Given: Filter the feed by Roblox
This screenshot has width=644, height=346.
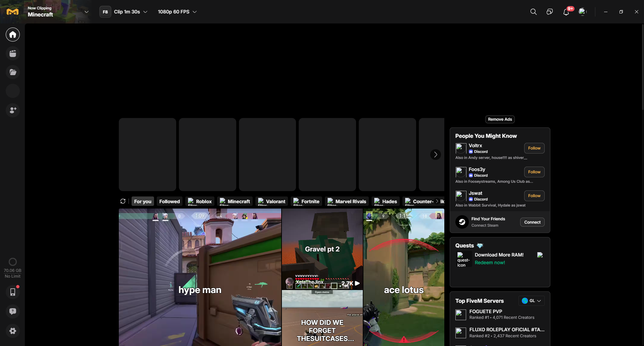Looking at the screenshot, I should pyautogui.click(x=200, y=201).
